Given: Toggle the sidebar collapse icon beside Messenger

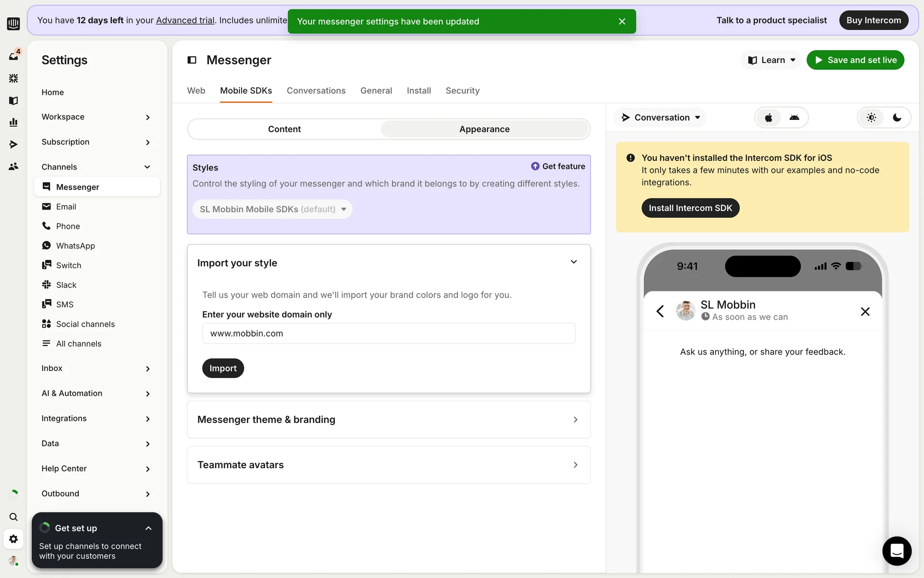Looking at the screenshot, I should [x=192, y=60].
